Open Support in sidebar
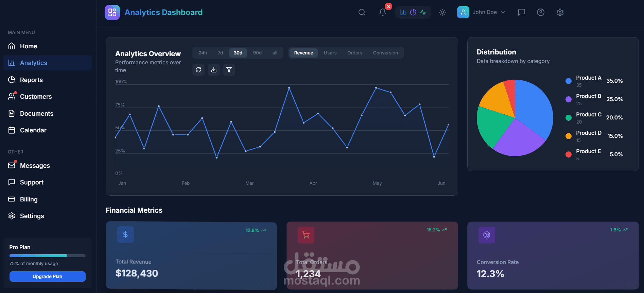The image size is (644, 293). 48,182
